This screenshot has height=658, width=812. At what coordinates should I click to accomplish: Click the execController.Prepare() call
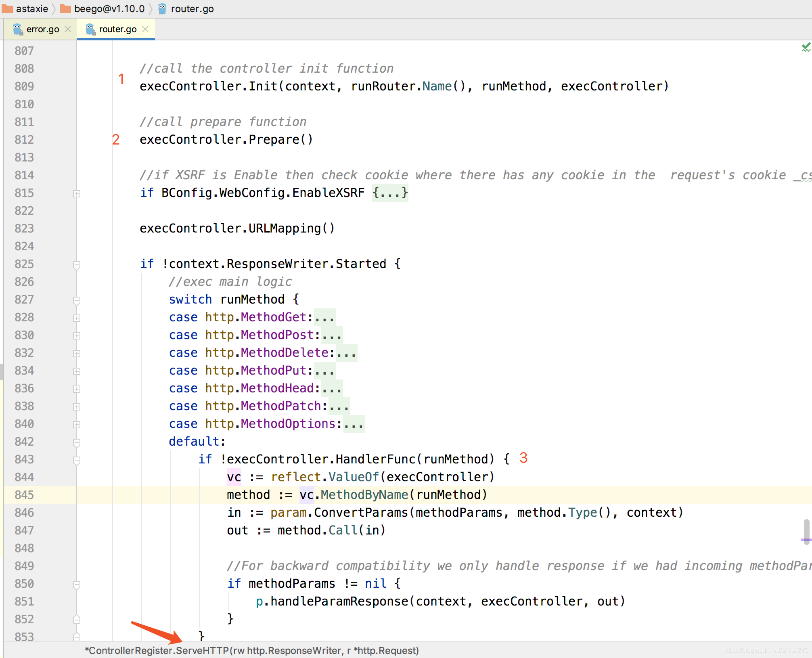click(x=226, y=140)
